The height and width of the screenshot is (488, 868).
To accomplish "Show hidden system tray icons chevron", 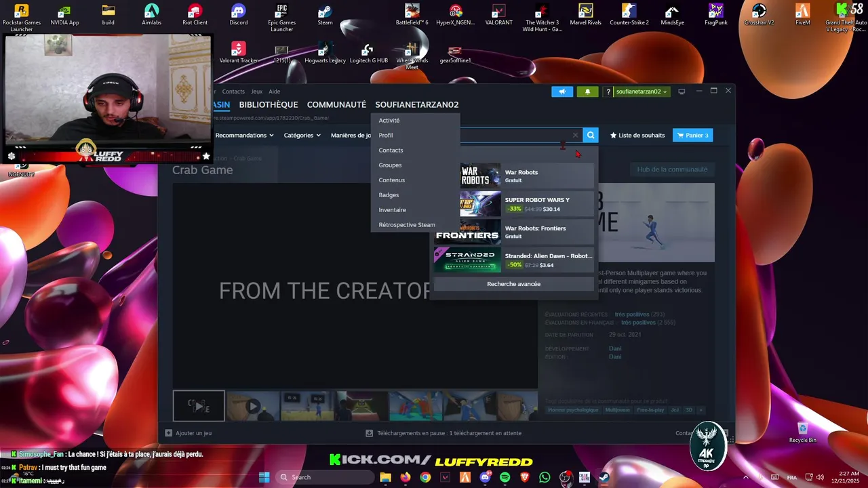I will [746, 477].
